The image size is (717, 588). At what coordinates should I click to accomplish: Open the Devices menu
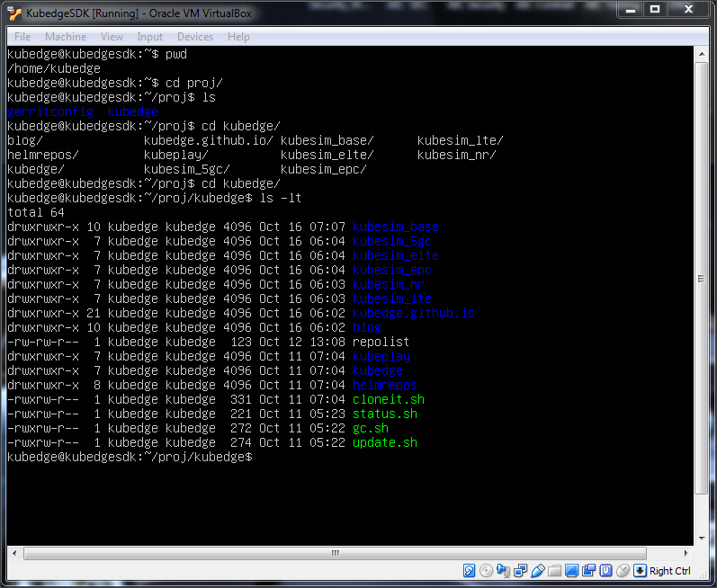pos(195,37)
